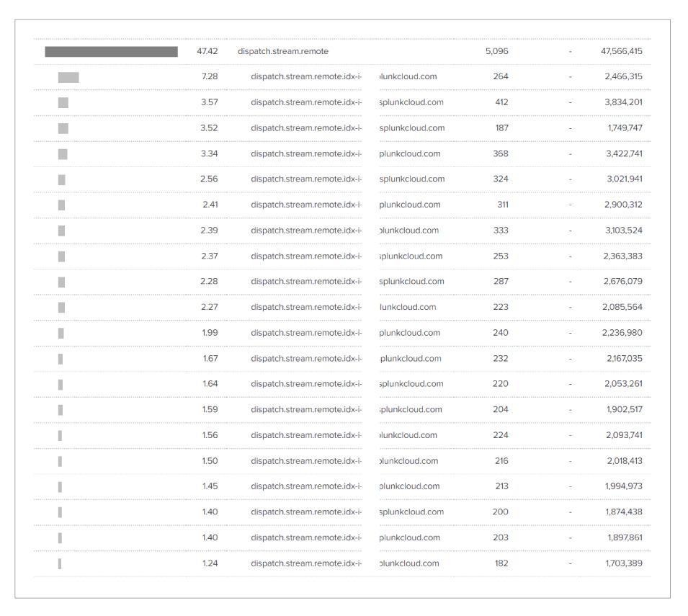
Task: Click the 2.37 duration value
Action: 210,256
